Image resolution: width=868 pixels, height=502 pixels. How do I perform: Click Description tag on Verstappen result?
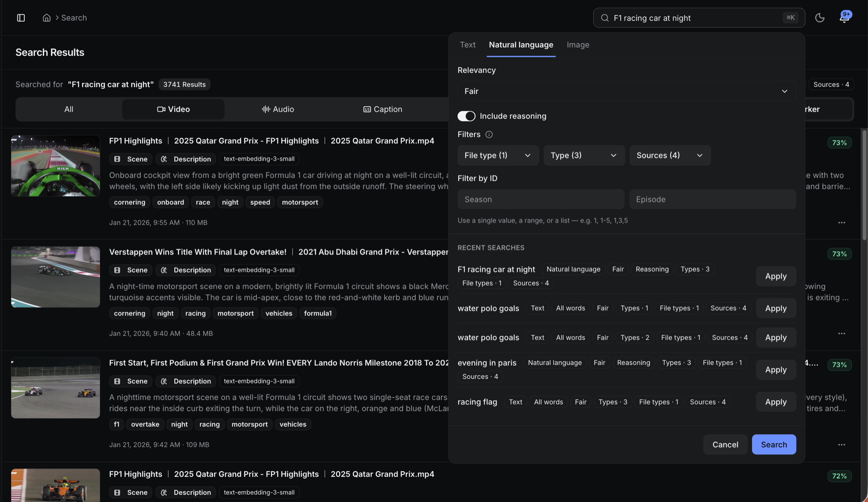(x=186, y=270)
